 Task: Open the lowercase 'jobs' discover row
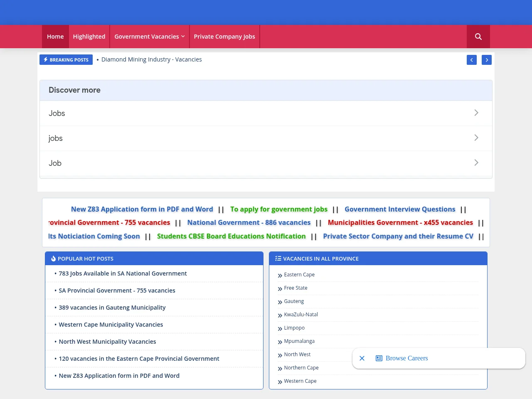tap(266, 138)
